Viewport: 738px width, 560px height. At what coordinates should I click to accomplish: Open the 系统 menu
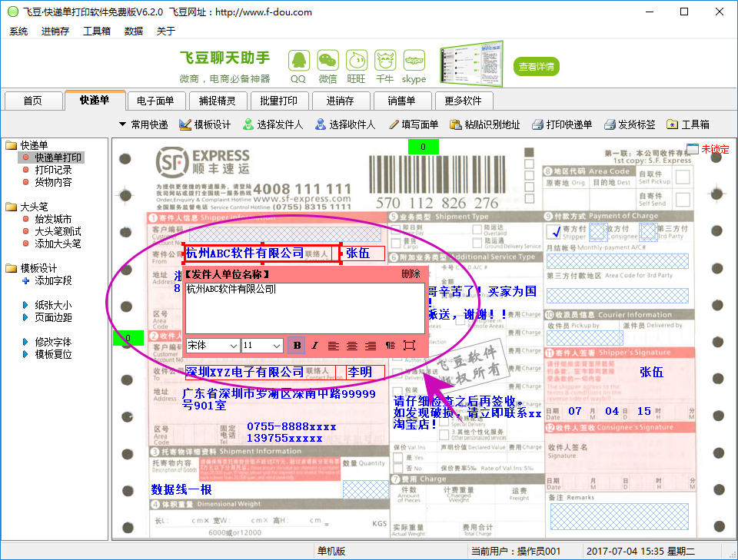(x=18, y=31)
